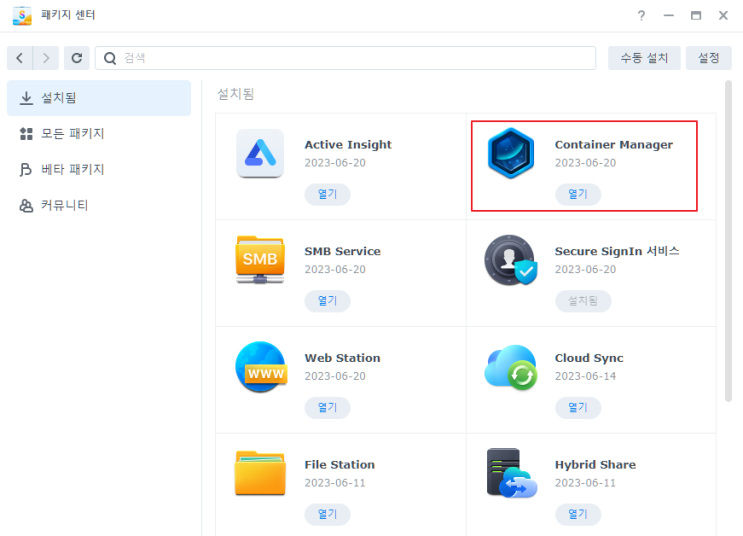The image size is (743, 536).
Task: Click the grid icon beside 모든 패키지
Action: click(x=26, y=134)
